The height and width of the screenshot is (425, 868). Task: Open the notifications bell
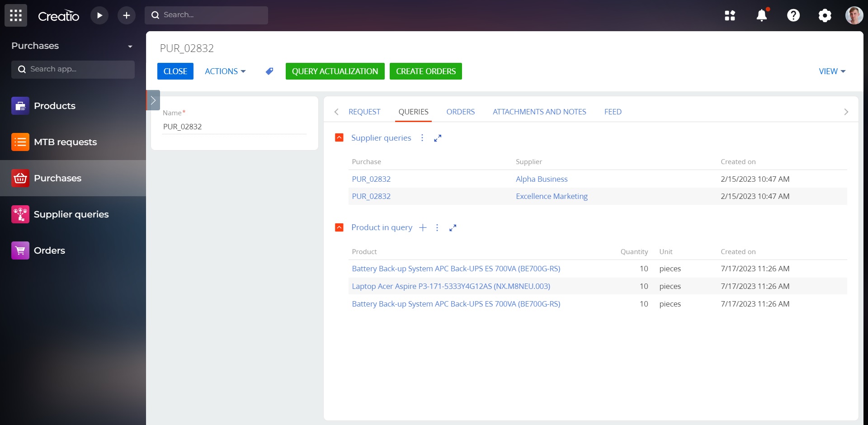coord(762,15)
